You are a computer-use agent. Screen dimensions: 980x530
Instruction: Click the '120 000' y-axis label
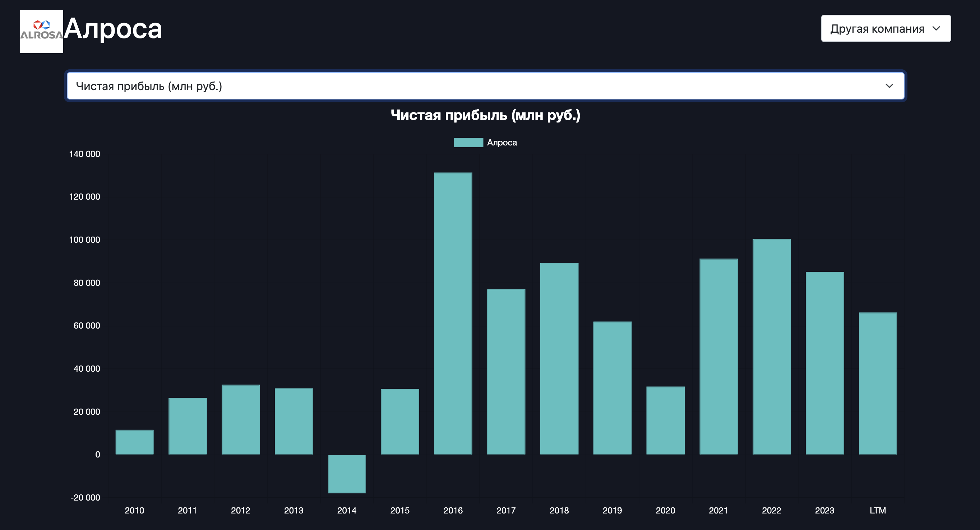84,197
